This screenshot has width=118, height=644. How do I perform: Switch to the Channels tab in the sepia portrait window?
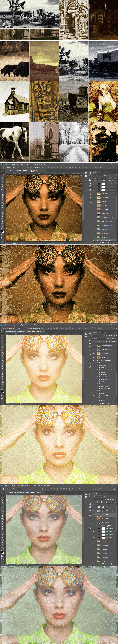(x=106, y=172)
